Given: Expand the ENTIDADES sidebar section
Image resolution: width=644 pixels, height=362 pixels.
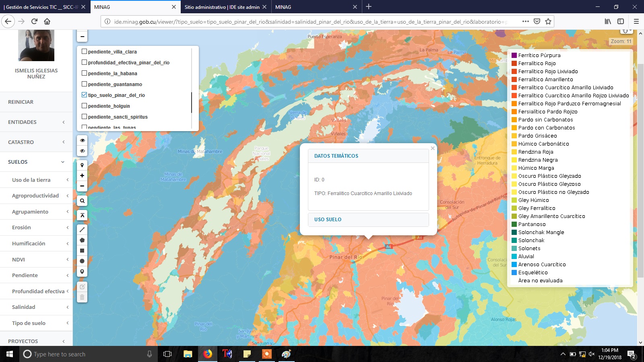Looking at the screenshot, I should pos(36,122).
